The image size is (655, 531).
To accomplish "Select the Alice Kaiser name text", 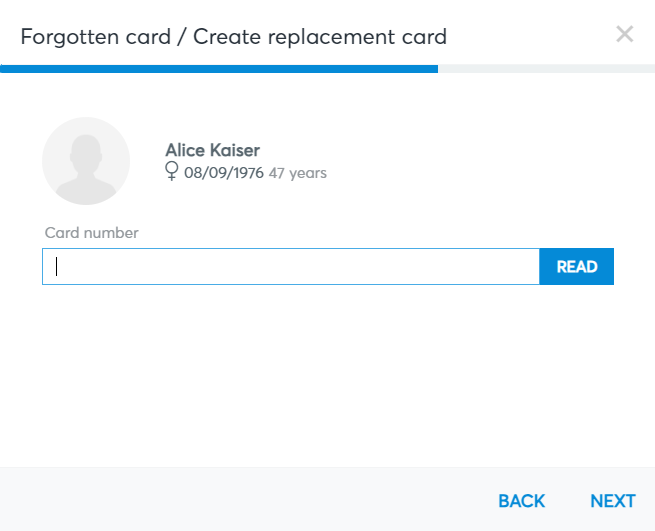I will coord(213,150).
